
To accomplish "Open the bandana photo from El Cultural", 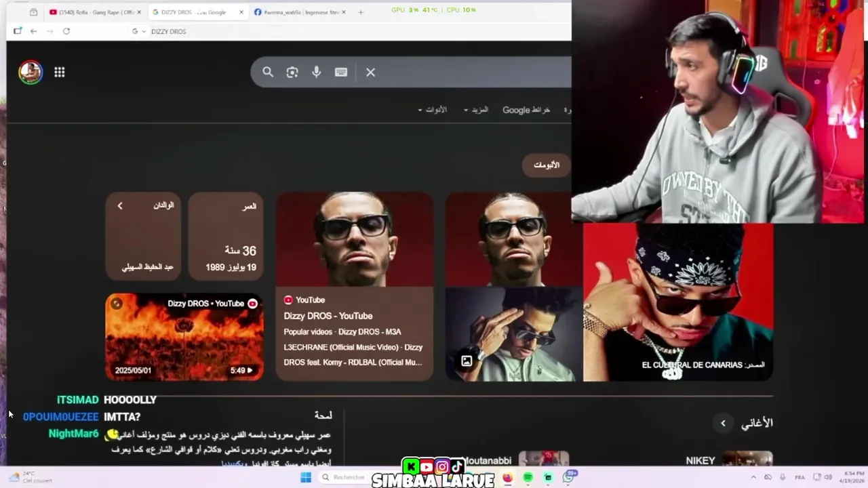I will click(678, 302).
